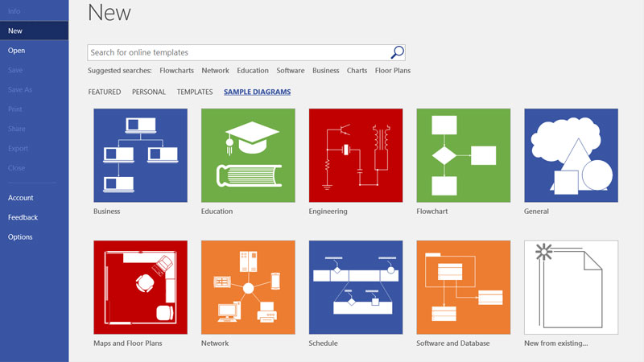
Task: Go to Account in the sidebar
Action: (x=21, y=198)
